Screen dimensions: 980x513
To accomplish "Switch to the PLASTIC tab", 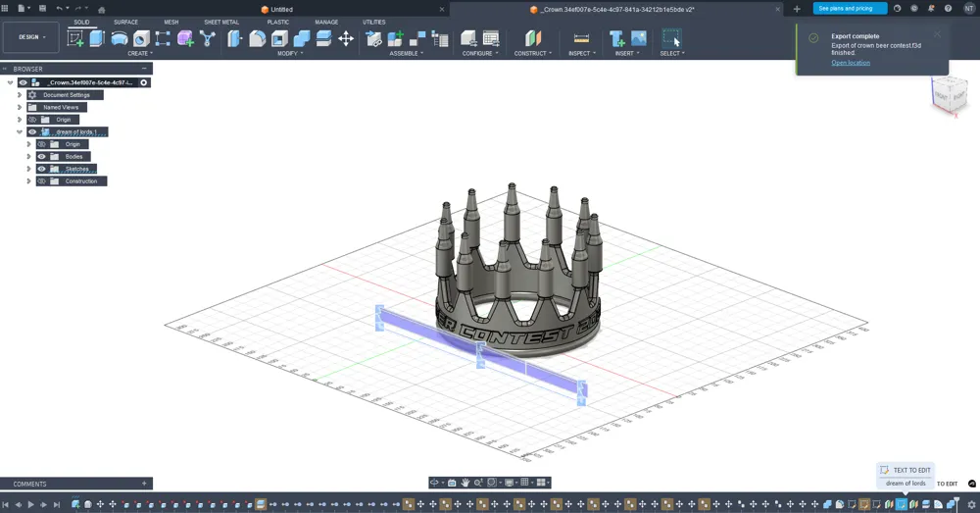I will tap(278, 22).
